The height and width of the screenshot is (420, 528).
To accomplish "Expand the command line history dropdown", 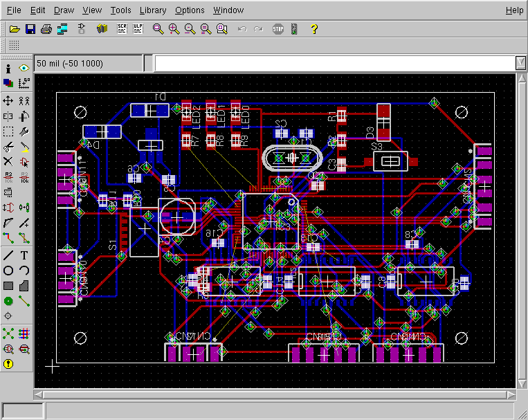I will pos(521,63).
